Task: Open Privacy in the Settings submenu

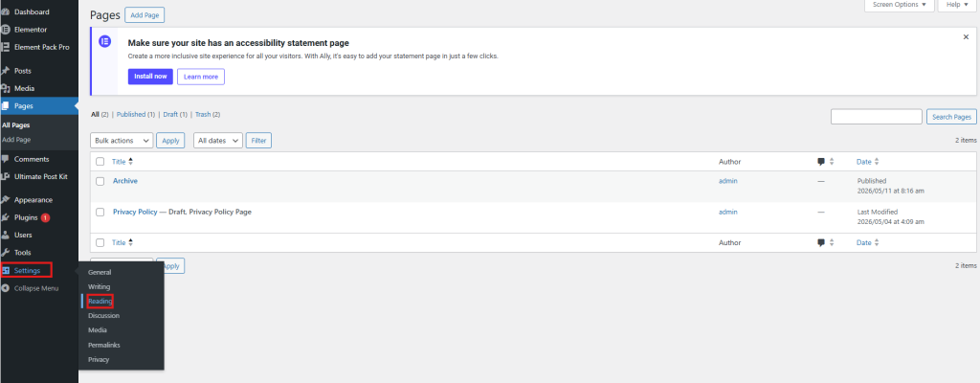Action: (99, 359)
